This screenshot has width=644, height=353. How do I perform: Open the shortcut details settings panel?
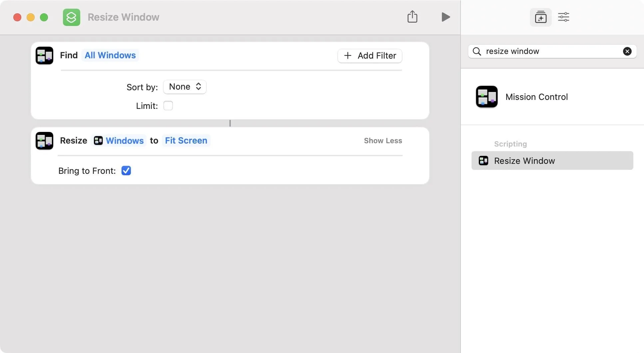(x=563, y=17)
